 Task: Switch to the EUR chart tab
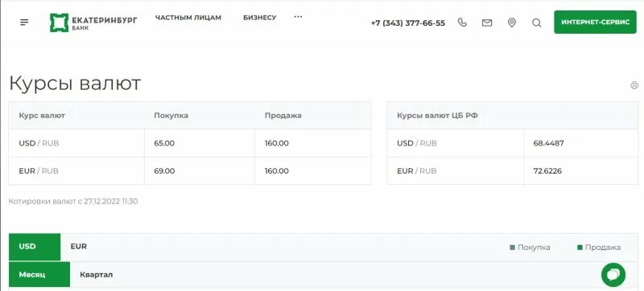(x=78, y=247)
